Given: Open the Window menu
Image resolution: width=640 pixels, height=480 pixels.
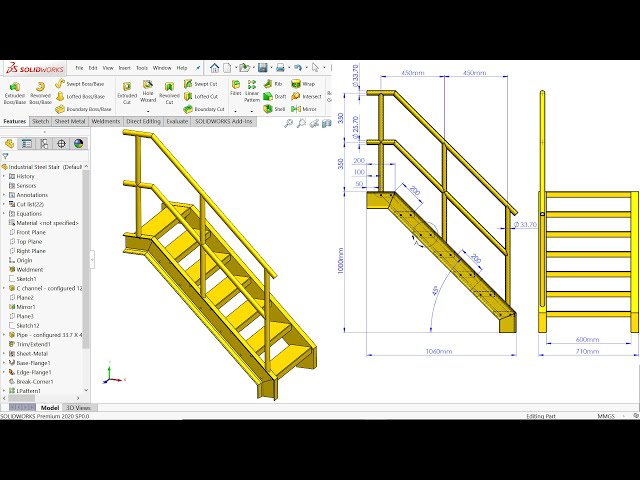Looking at the screenshot, I should point(162,68).
